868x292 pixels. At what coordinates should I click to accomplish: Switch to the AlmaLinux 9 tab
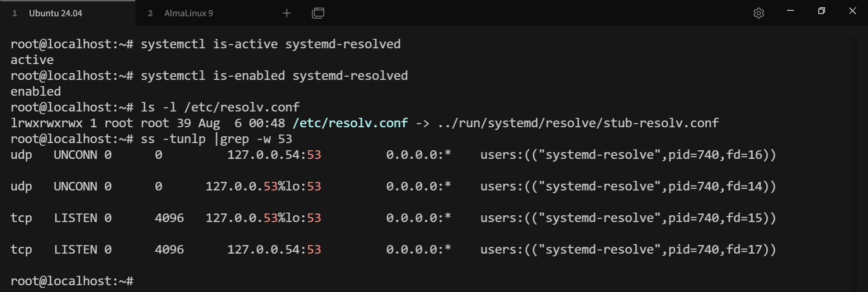pyautogui.click(x=188, y=13)
